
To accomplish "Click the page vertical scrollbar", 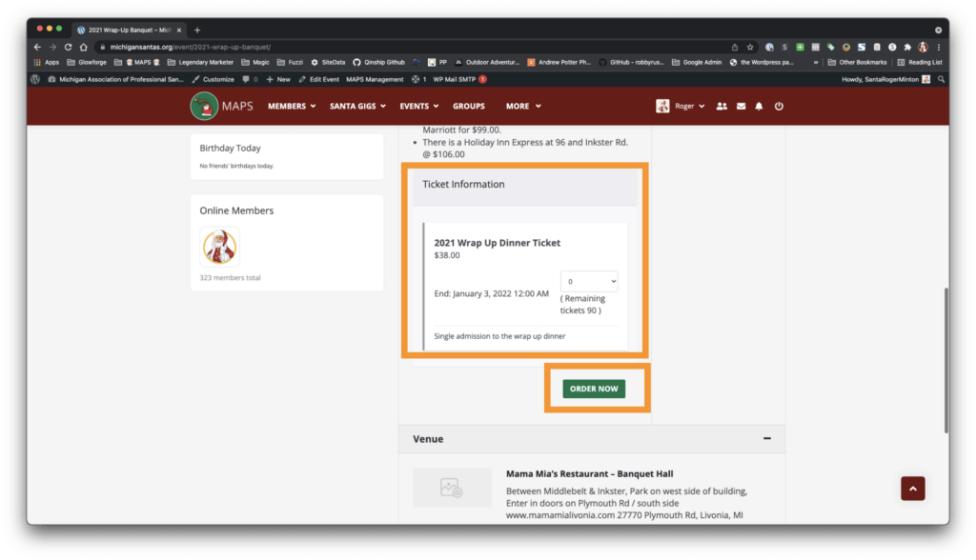I will pos(946,361).
